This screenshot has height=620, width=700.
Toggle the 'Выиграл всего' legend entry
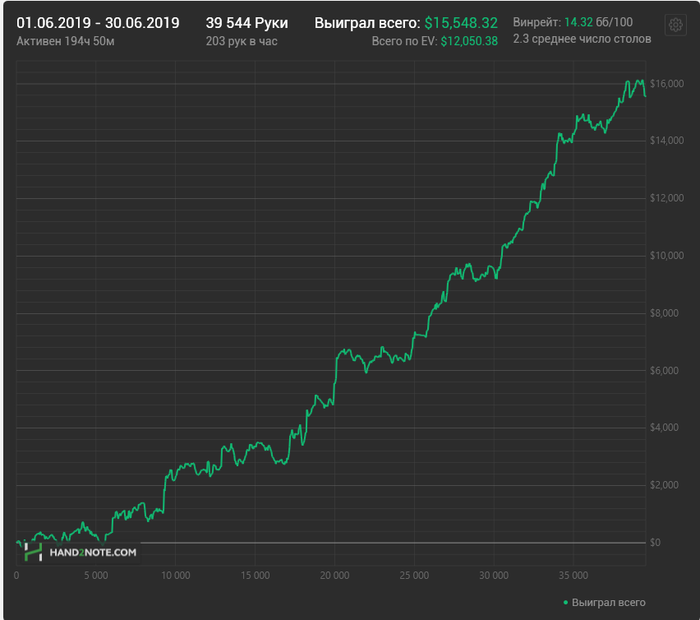click(x=604, y=603)
